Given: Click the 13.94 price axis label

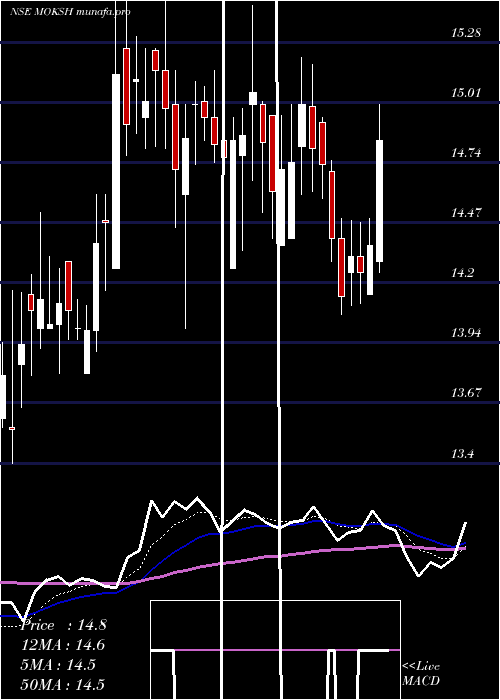Looking at the screenshot, I should pyautogui.click(x=466, y=333).
